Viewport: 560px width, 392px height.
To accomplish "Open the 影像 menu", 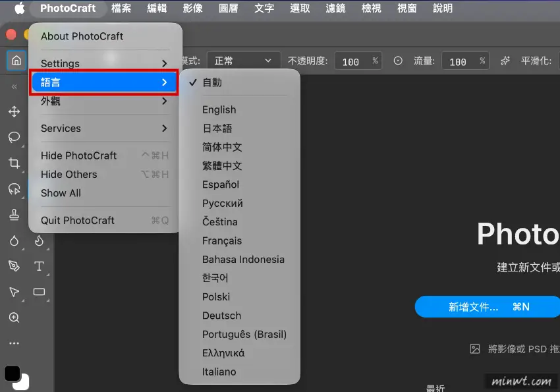I will [192, 8].
